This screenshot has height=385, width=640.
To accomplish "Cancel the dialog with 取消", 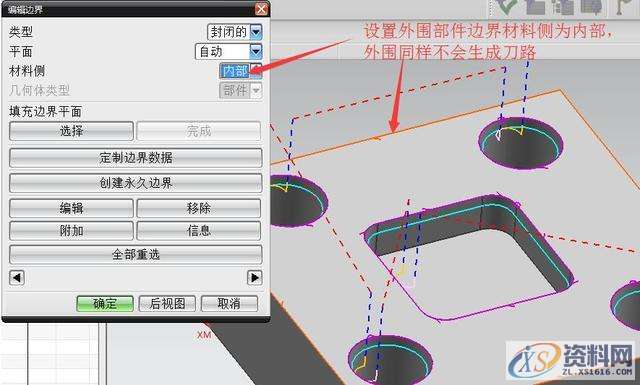I will pyautogui.click(x=229, y=304).
